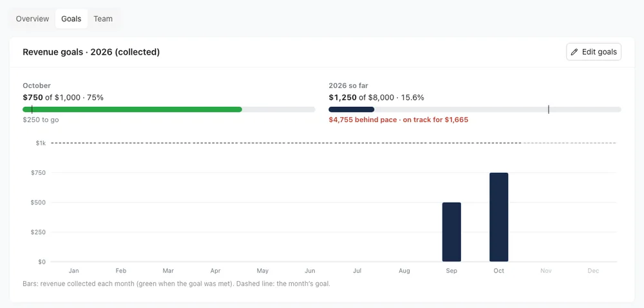Click the '2026 so far' label

pos(348,86)
